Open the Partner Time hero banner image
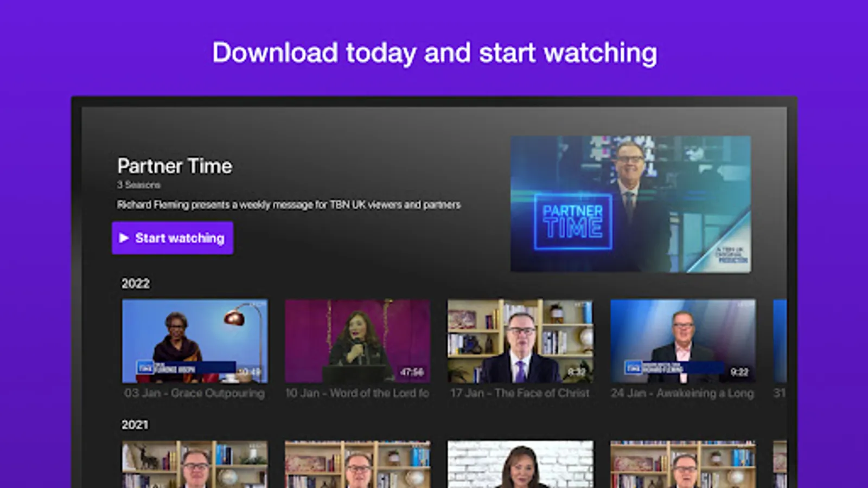 tap(630, 204)
